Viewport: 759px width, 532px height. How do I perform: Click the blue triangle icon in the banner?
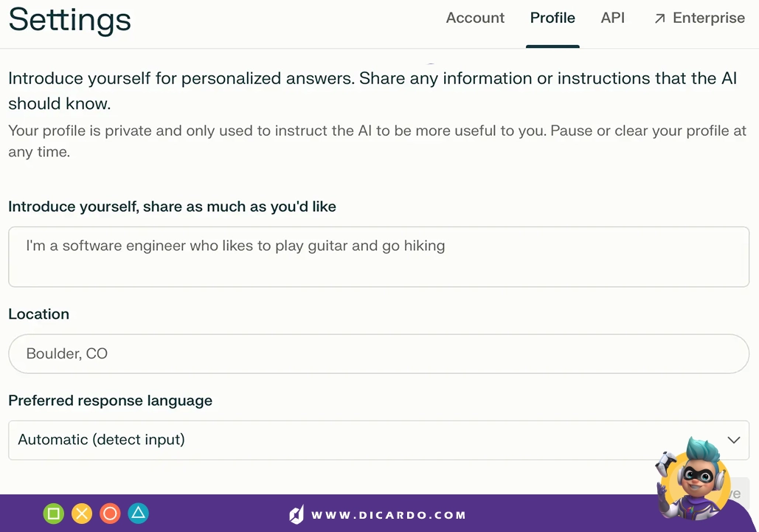click(139, 513)
